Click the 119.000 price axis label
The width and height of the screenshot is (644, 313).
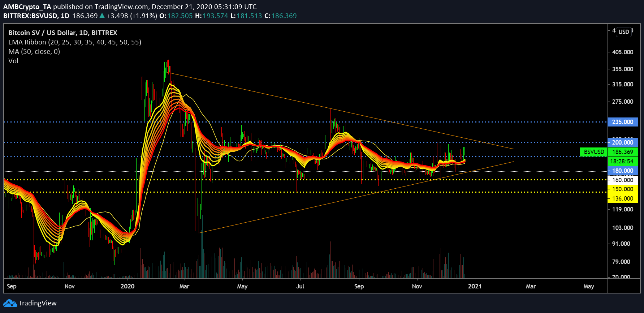coord(623,209)
